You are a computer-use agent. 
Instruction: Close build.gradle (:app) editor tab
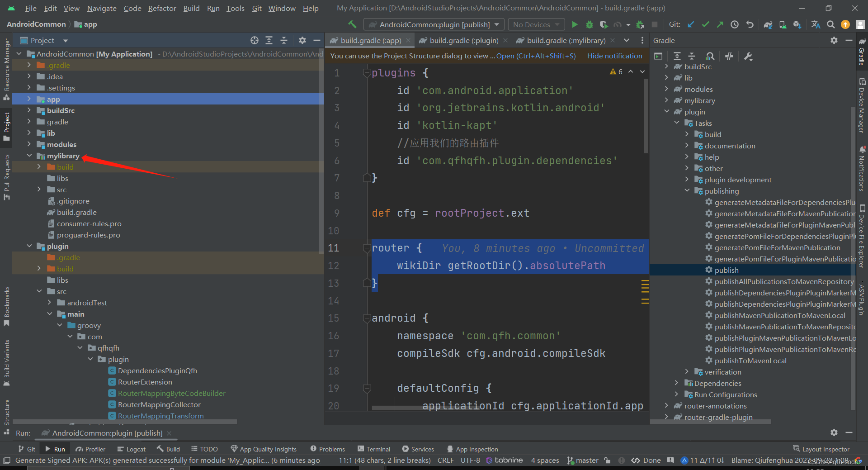(408, 40)
